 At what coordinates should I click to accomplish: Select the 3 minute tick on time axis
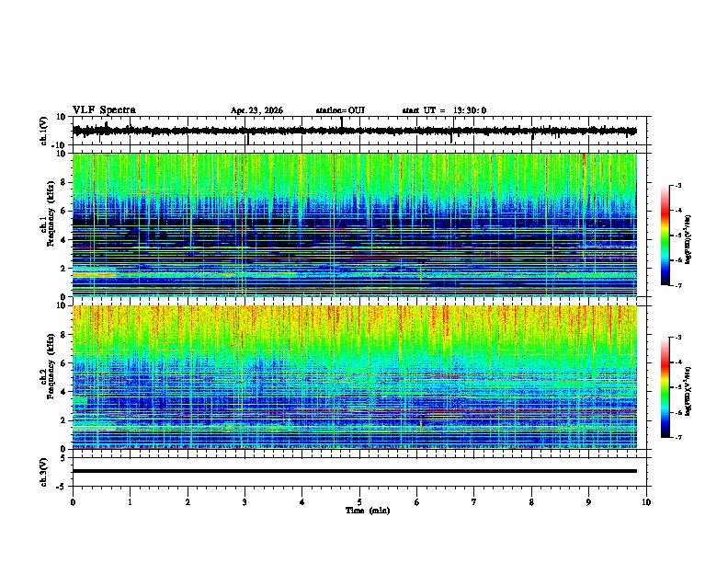click(245, 502)
